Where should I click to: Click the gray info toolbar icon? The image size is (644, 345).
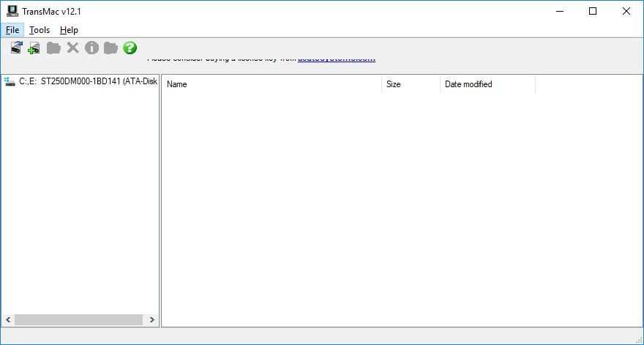pyautogui.click(x=91, y=48)
